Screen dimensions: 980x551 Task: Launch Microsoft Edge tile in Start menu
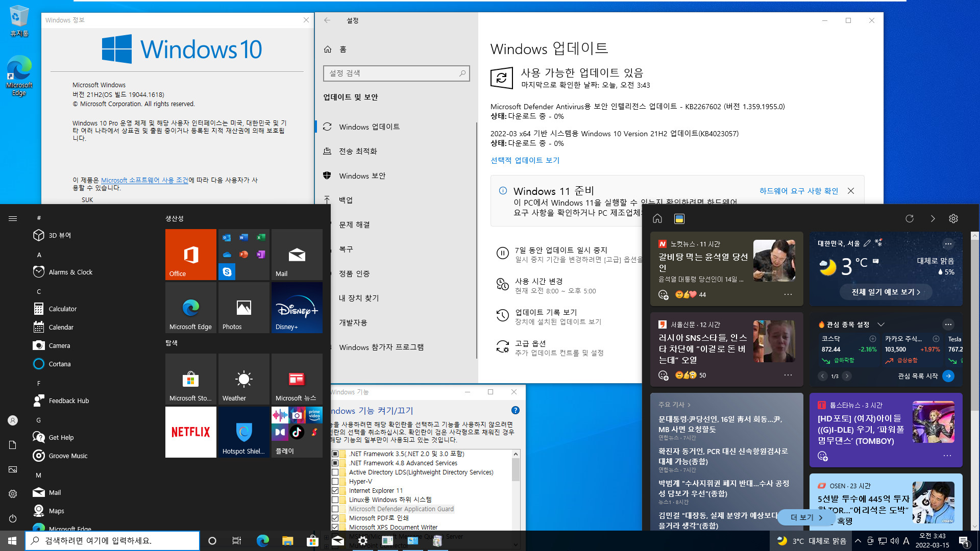pyautogui.click(x=190, y=307)
